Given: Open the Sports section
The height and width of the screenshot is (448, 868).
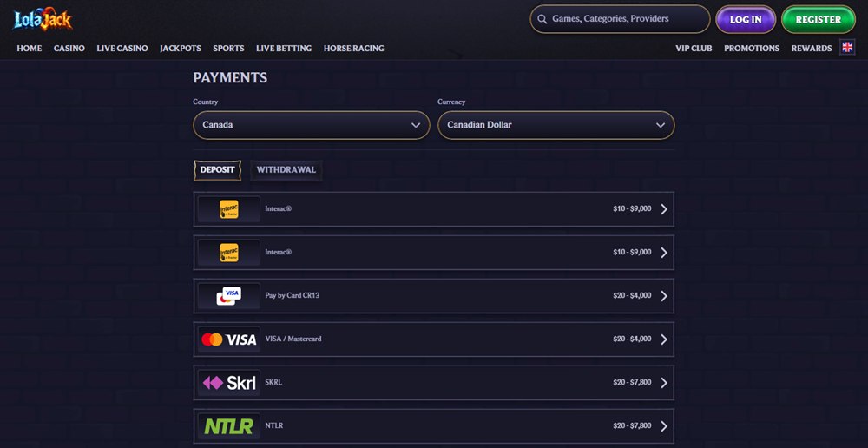Looking at the screenshot, I should coord(228,48).
